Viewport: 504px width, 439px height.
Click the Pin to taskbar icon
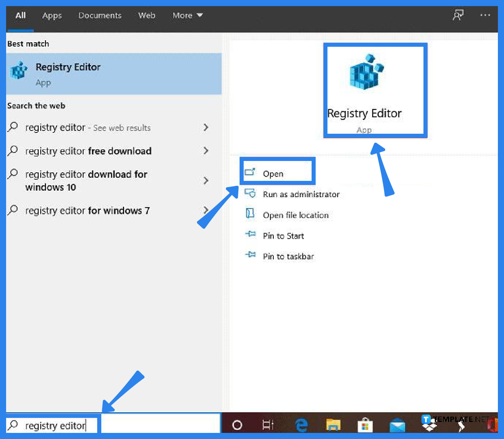point(251,255)
